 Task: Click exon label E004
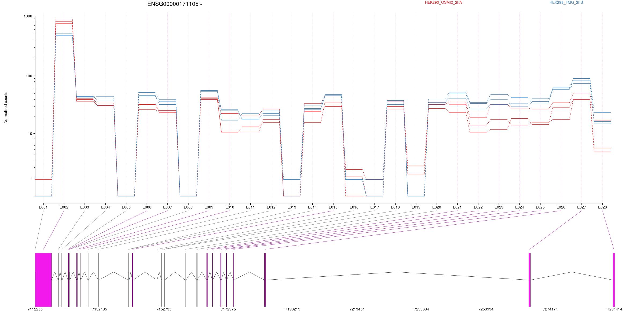tap(105, 207)
